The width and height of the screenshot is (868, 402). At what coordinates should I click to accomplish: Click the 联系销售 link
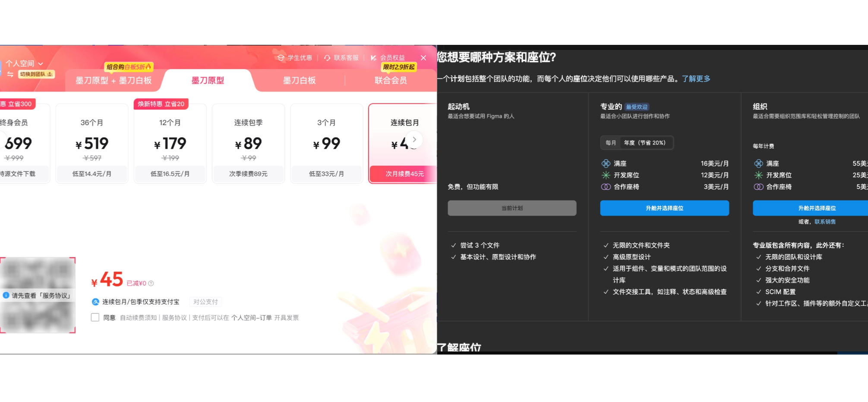coord(825,222)
